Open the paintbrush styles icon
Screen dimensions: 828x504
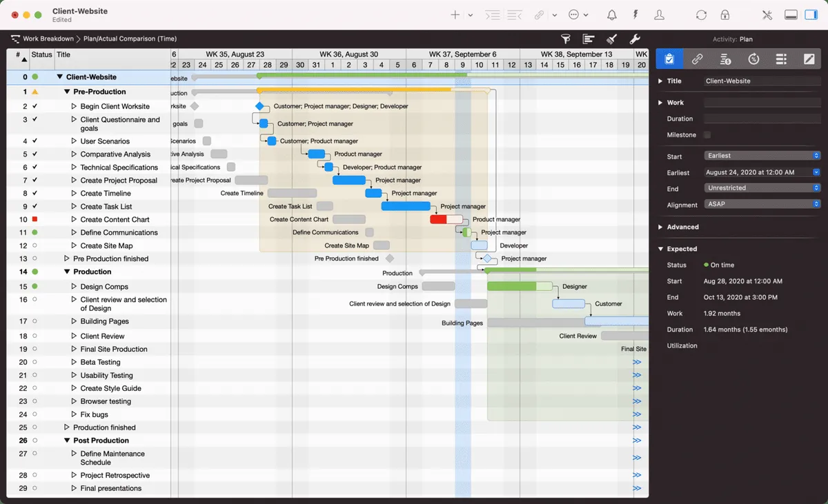pyautogui.click(x=611, y=39)
